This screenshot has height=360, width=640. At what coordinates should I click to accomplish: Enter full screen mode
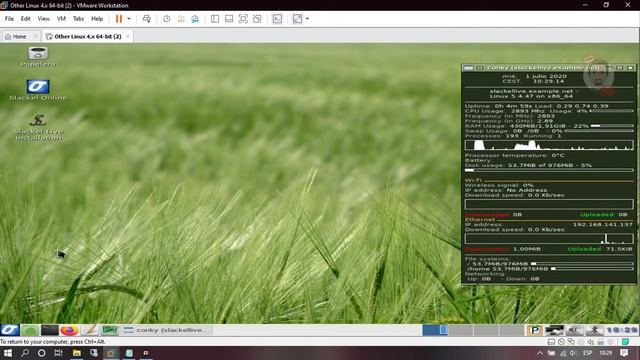(x=243, y=19)
